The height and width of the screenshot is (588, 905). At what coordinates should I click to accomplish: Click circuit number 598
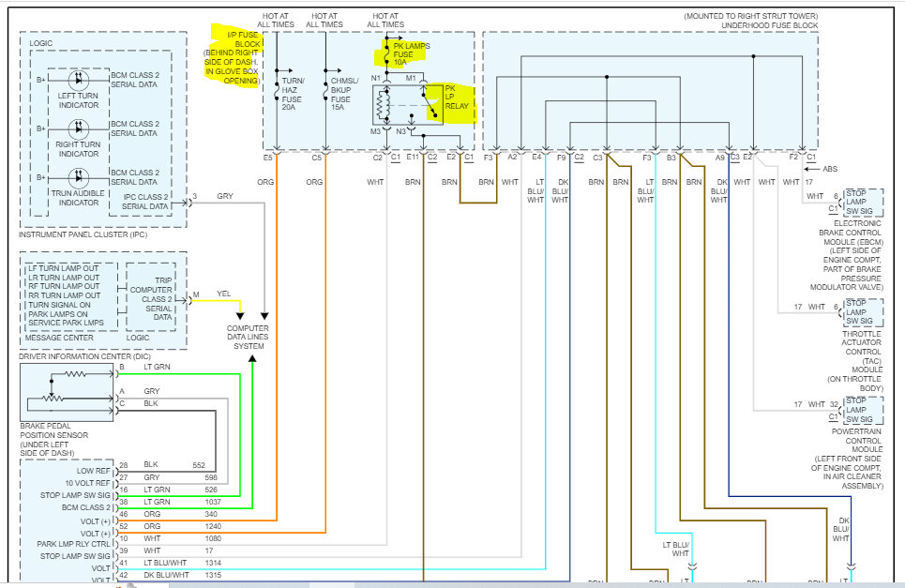pos(211,477)
